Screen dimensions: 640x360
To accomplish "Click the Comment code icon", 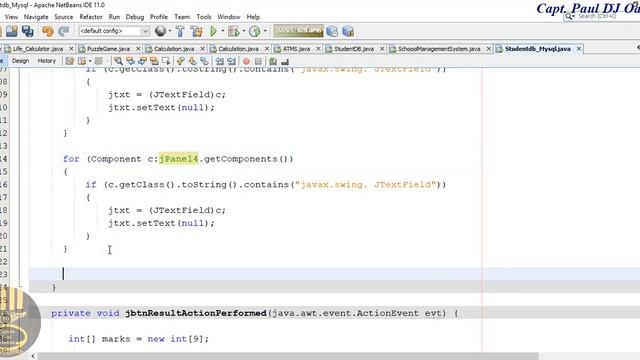I will click(x=273, y=61).
